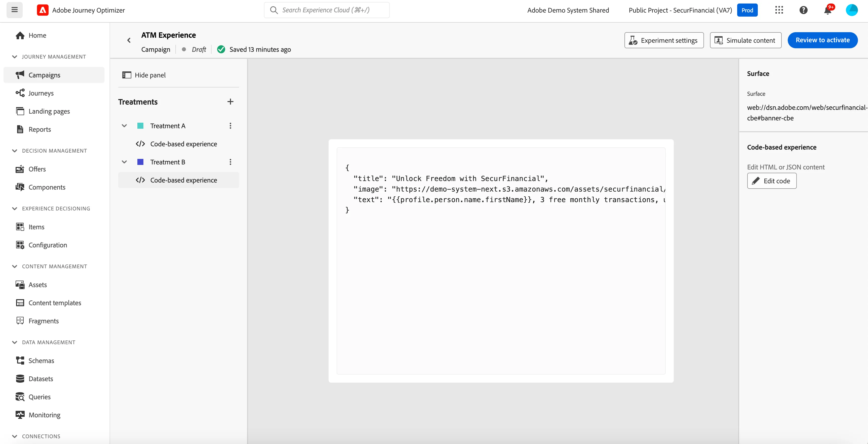
Task: Click the Adobe logo icon
Action: (43, 10)
